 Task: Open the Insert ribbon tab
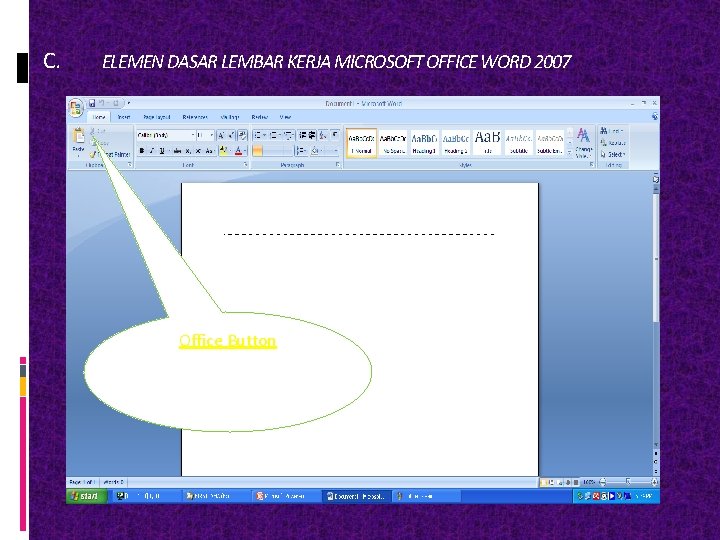tap(124, 117)
